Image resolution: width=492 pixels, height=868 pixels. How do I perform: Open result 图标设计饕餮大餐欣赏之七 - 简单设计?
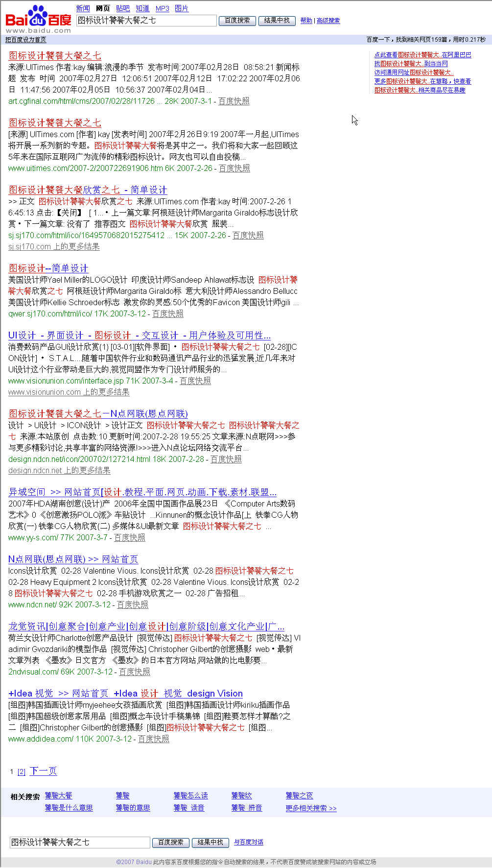click(x=88, y=190)
